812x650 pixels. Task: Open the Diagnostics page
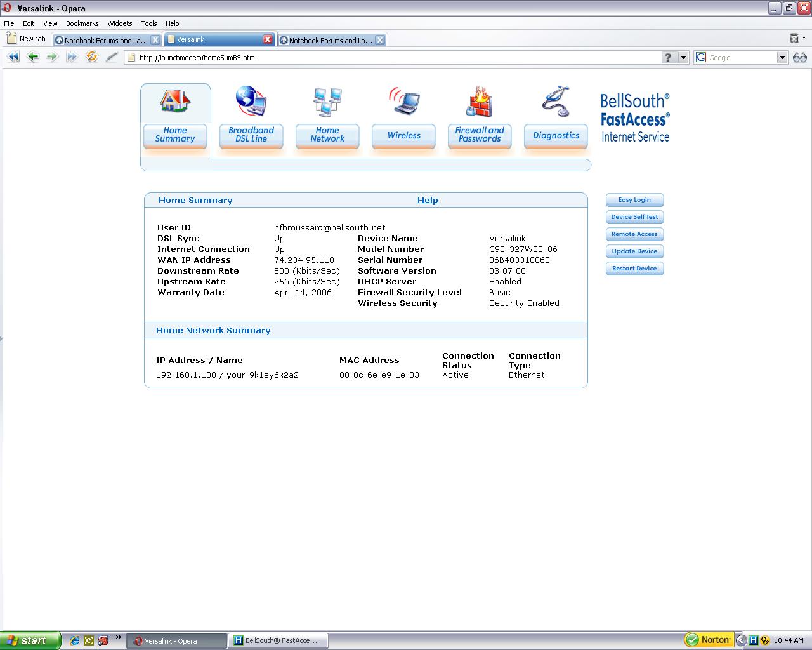(x=556, y=135)
